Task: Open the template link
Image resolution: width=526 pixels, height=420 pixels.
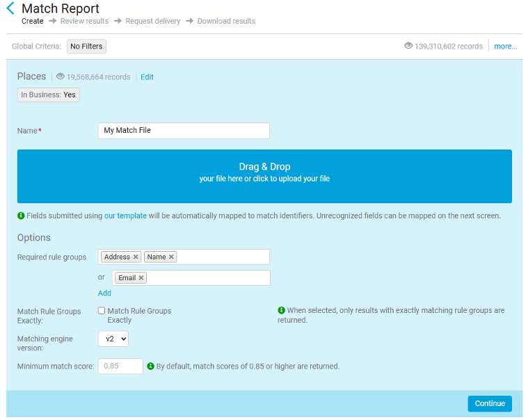Action: point(131,216)
